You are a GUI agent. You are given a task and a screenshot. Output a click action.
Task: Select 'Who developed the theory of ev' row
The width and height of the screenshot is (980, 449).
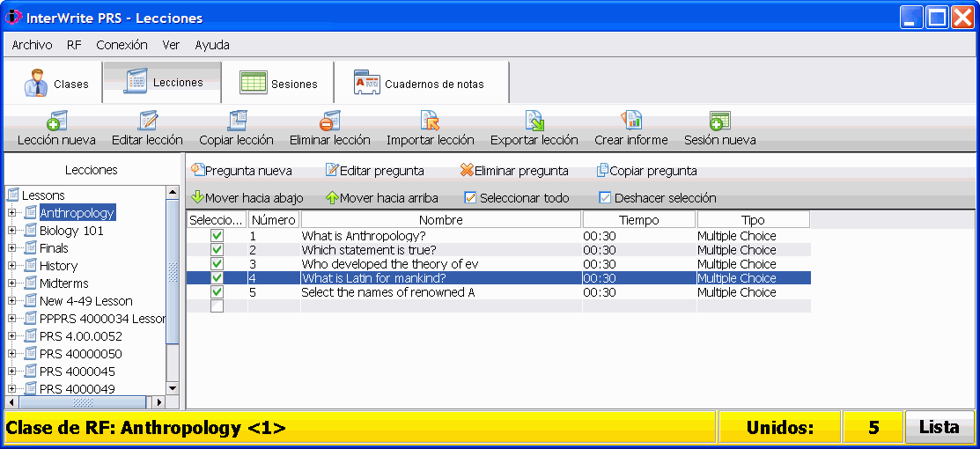498,264
